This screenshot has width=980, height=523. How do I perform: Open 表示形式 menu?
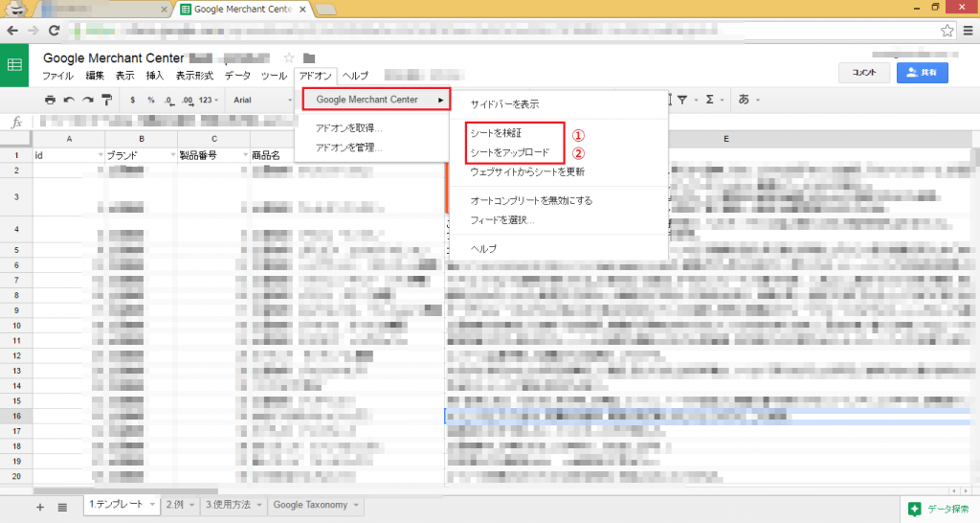coord(194,76)
